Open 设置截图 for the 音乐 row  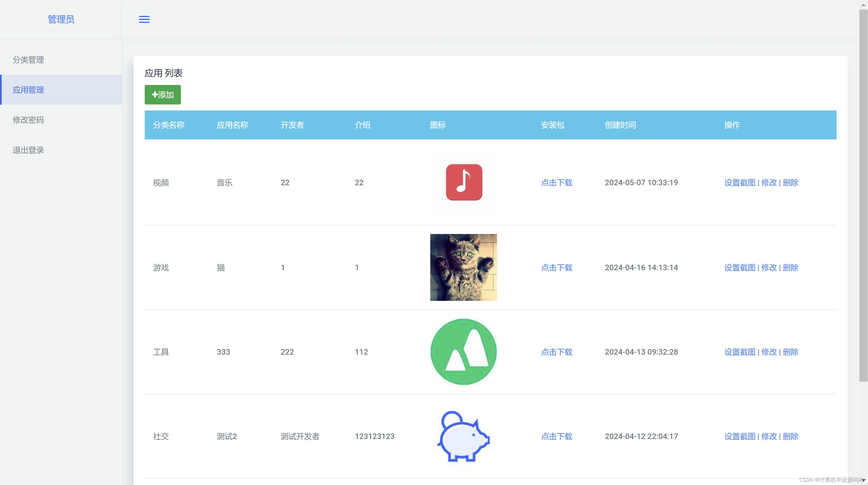coord(740,182)
